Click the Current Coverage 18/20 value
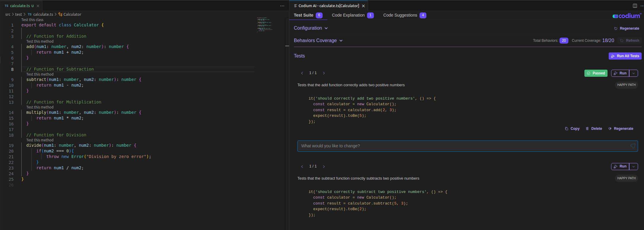 click(608, 41)
